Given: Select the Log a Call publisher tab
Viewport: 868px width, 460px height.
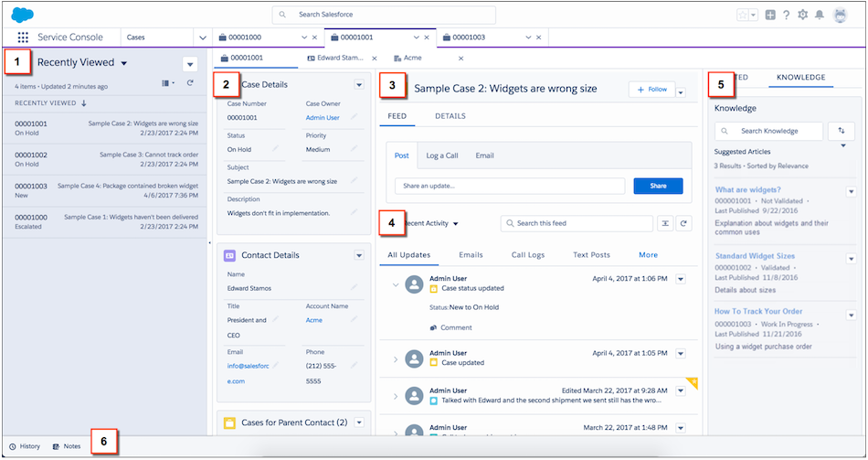Looking at the screenshot, I should (441, 155).
